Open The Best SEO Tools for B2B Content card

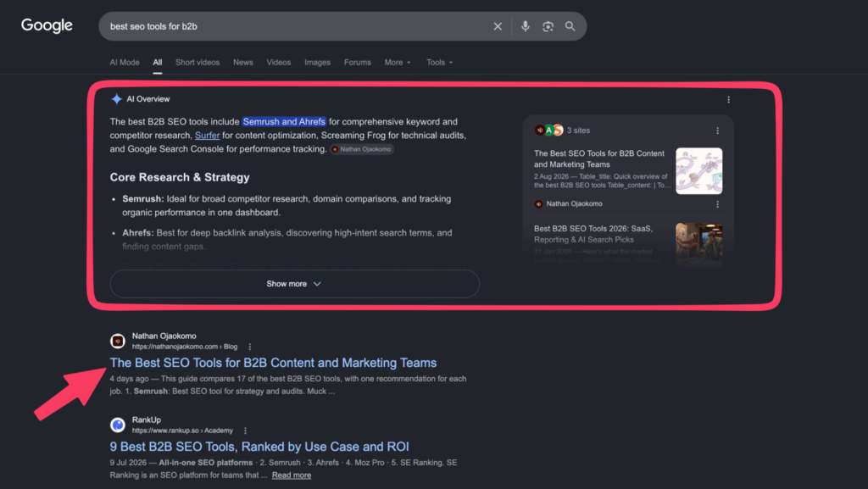[x=599, y=158]
